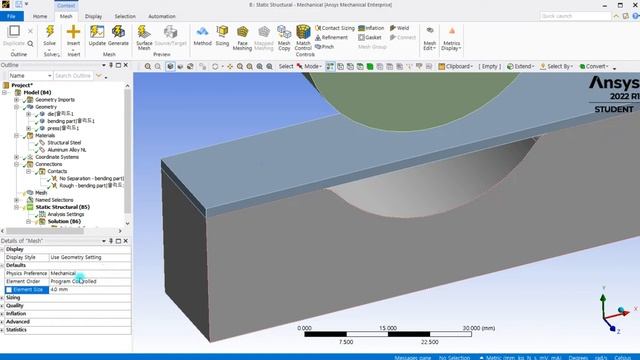Image resolution: width=640 pixels, height=360 pixels.
Task: Add a Pinch control
Action: 324,47
